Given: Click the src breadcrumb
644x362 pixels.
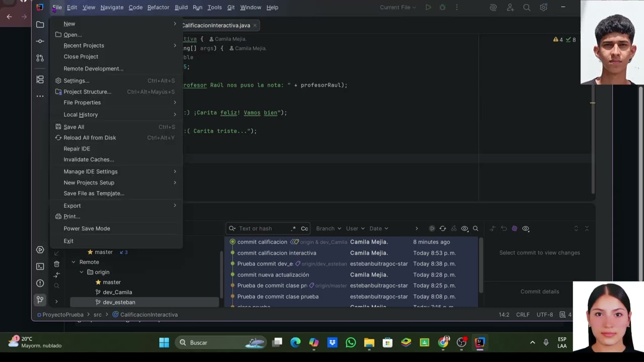Looking at the screenshot, I should point(98,315).
